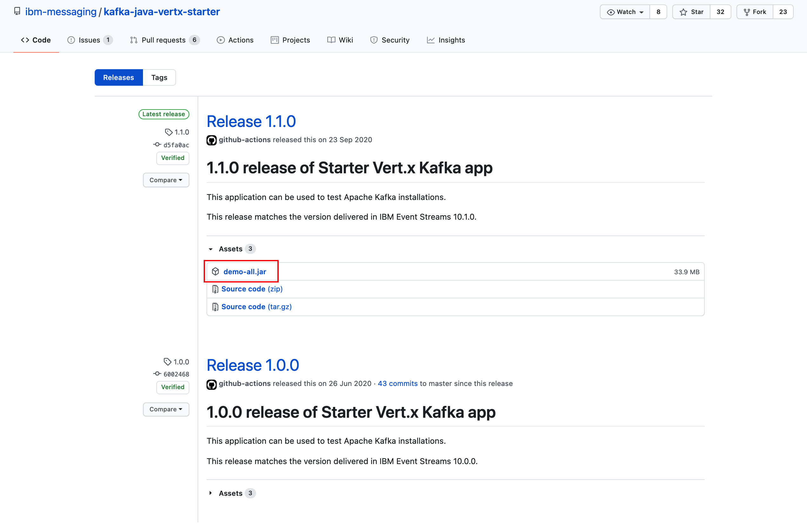Open commit 6002468
This screenshot has width=807, height=532.
tap(176, 374)
